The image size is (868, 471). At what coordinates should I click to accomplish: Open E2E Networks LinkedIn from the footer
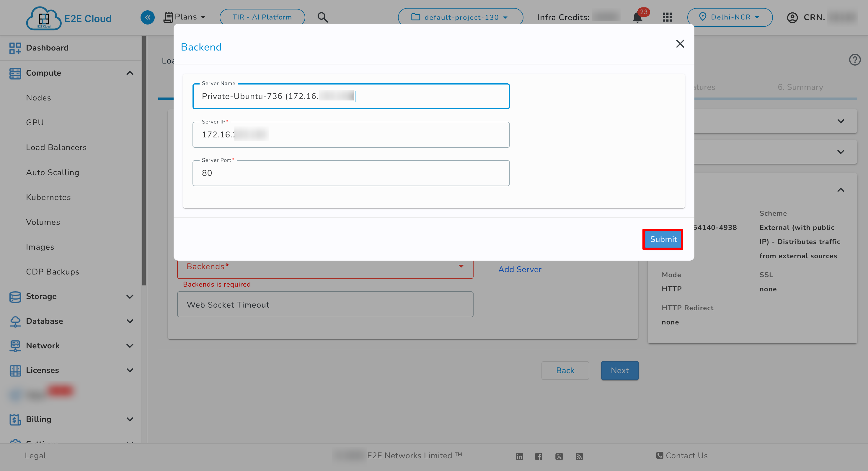tap(519, 456)
